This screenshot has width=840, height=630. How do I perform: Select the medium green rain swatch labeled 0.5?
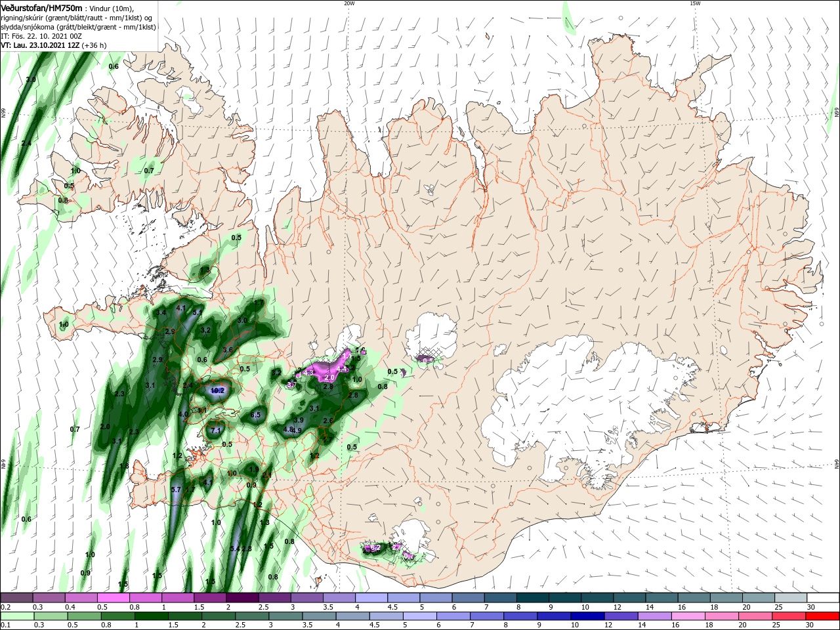tap(84, 616)
